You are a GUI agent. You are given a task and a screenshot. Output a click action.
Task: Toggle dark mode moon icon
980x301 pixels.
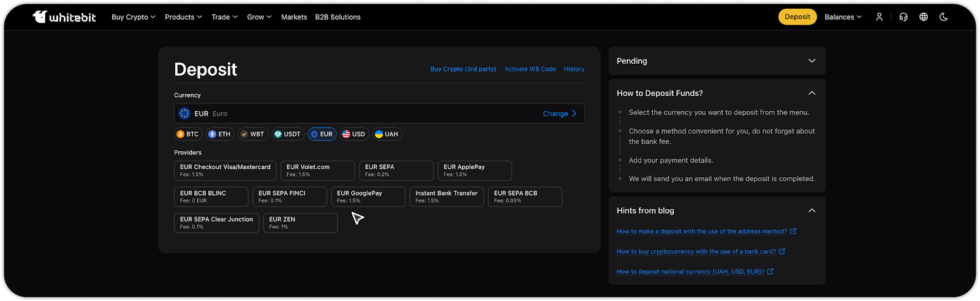point(943,17)
